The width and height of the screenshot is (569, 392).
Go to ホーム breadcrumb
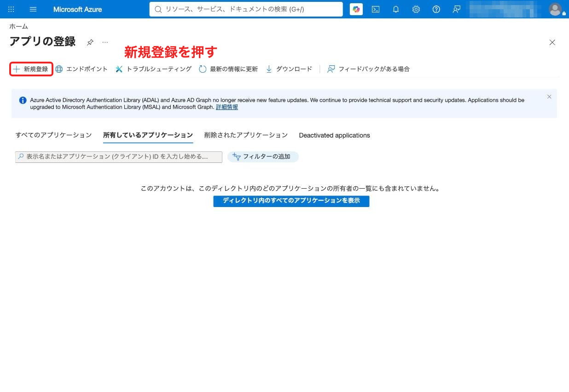point(18,27)
